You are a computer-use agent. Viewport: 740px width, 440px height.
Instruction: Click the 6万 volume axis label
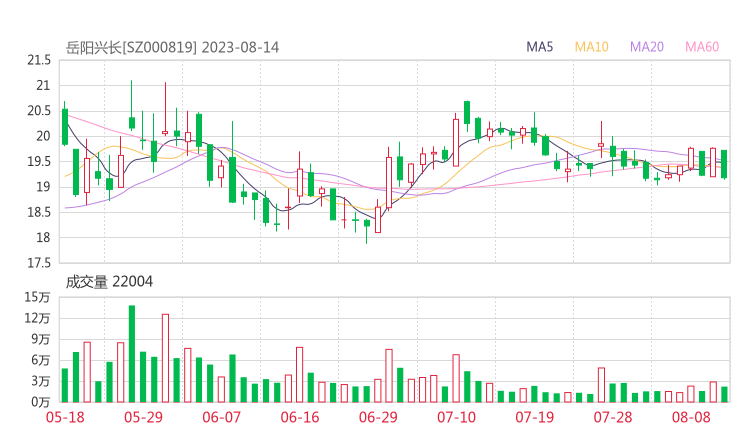(x=41, y=360)
